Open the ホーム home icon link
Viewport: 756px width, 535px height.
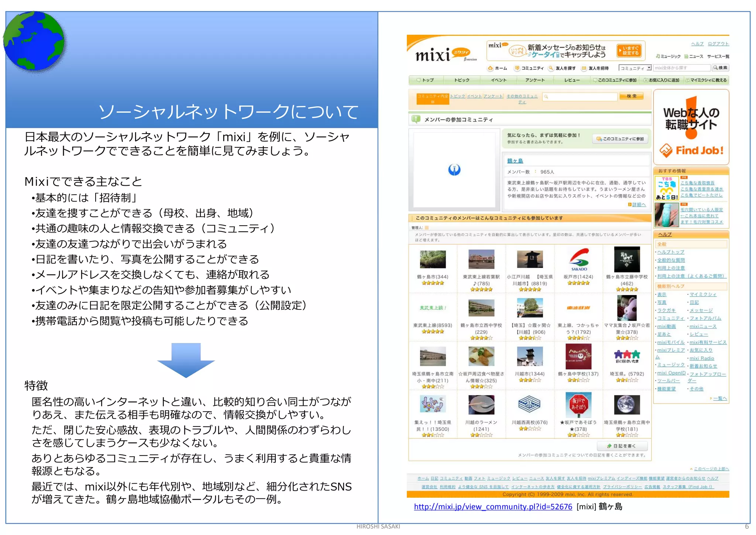click(497, 68)
